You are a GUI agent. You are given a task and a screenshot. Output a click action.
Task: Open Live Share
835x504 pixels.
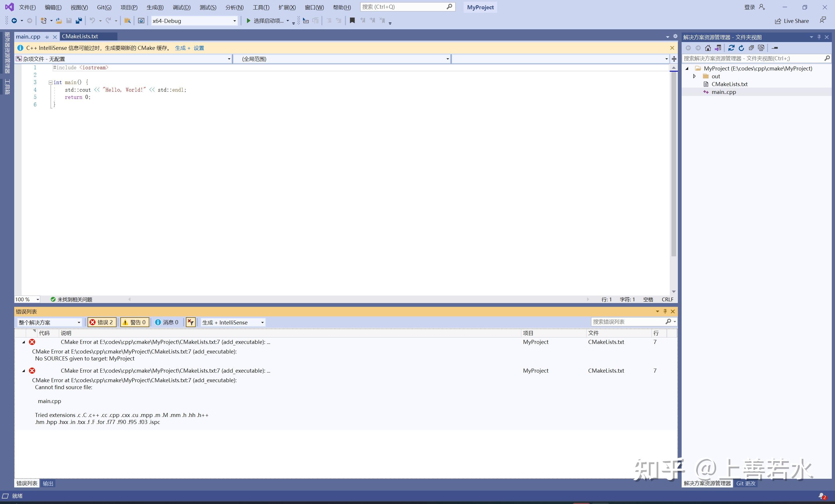click(792, 21)
